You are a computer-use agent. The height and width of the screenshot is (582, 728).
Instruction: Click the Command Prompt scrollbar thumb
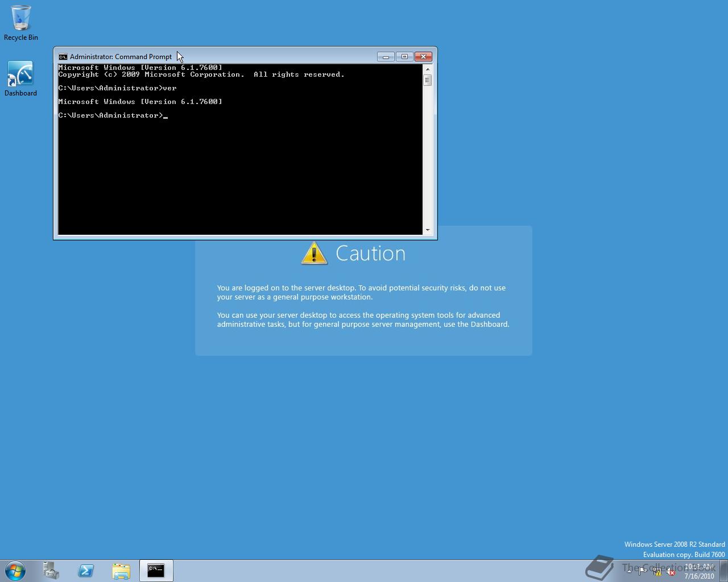tap(428, 80)
